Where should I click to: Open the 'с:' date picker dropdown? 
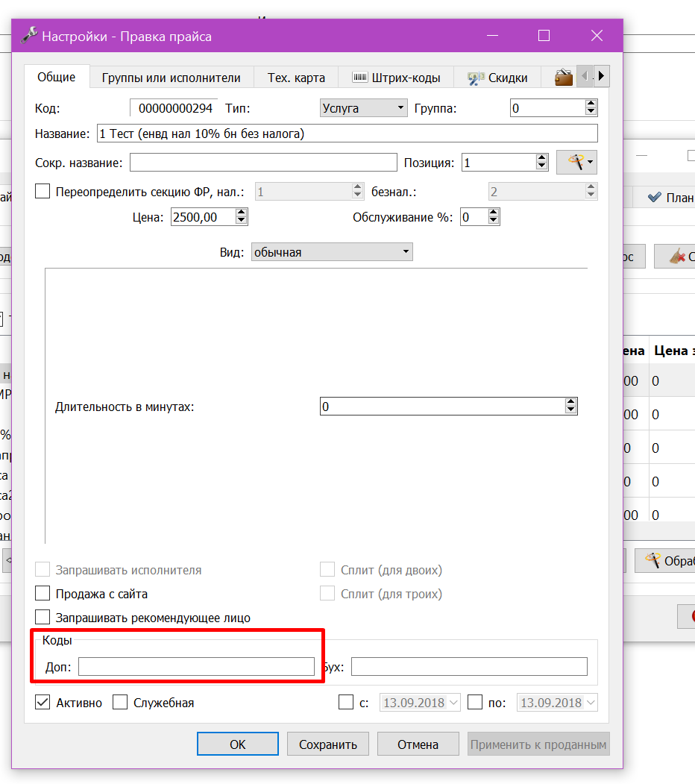pos(453,703)
